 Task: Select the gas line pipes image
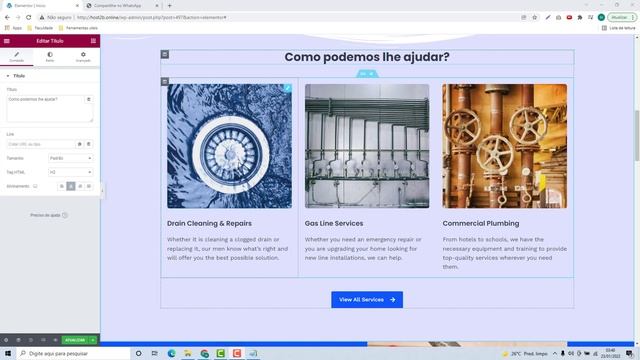click(x=367, y=146)
